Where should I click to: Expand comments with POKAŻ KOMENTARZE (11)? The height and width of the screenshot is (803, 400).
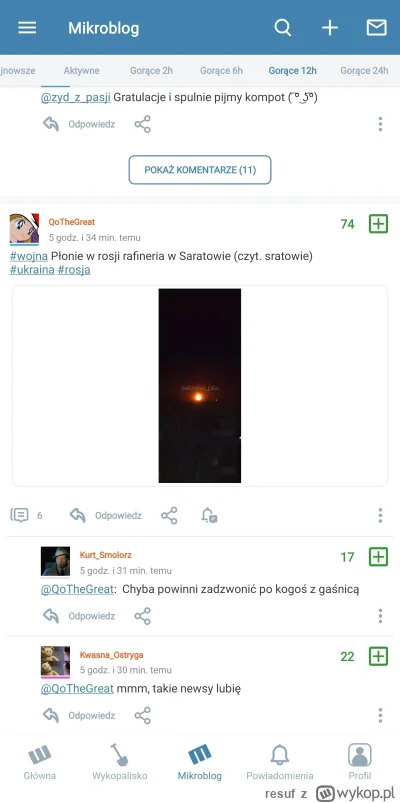tap(200, 170)
